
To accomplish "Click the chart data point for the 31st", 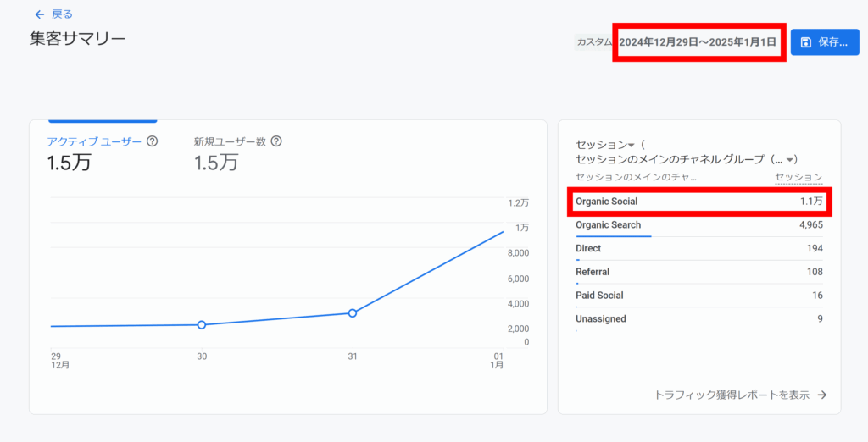I will [353, 313].
